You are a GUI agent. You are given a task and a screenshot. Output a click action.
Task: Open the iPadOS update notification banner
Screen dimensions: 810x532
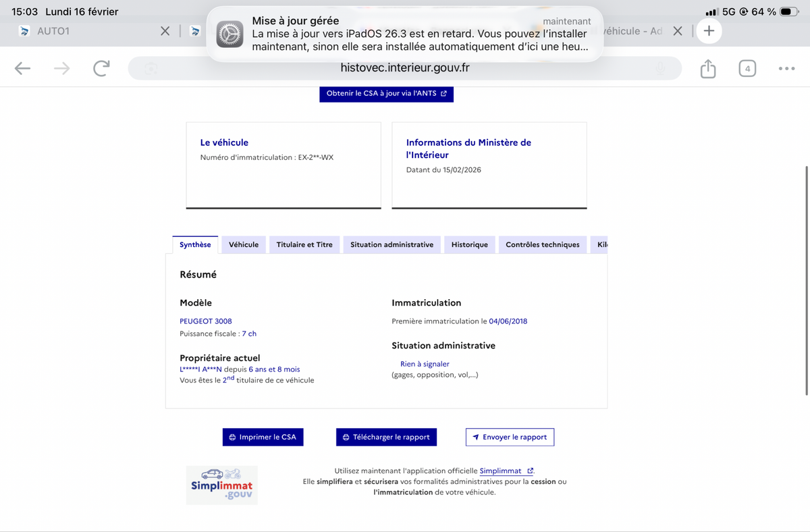click(404, 34)
